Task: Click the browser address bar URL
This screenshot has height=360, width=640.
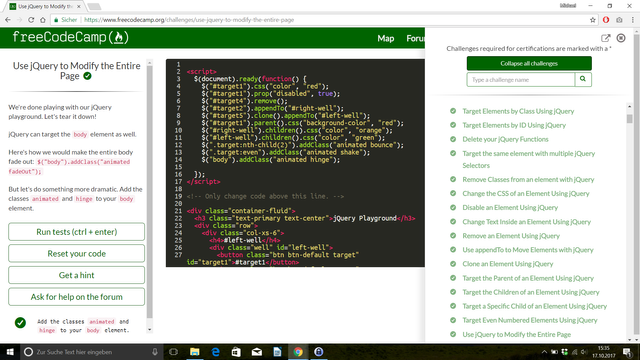Action: (189, 20)
